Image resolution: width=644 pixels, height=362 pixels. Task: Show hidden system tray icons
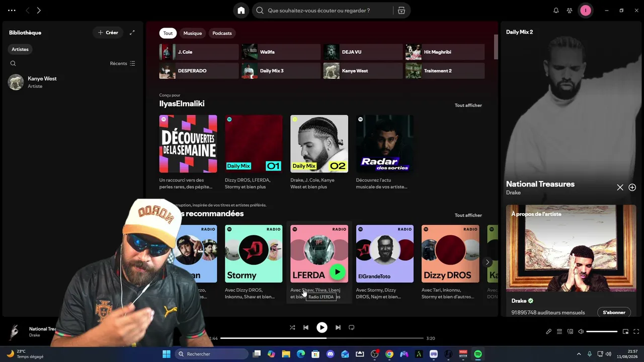click(579, 354)
